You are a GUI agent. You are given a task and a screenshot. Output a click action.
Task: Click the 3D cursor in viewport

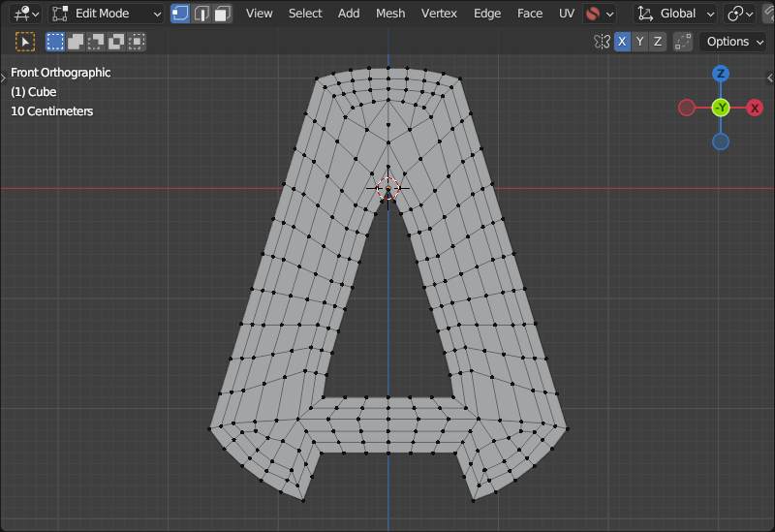point(388,188)
